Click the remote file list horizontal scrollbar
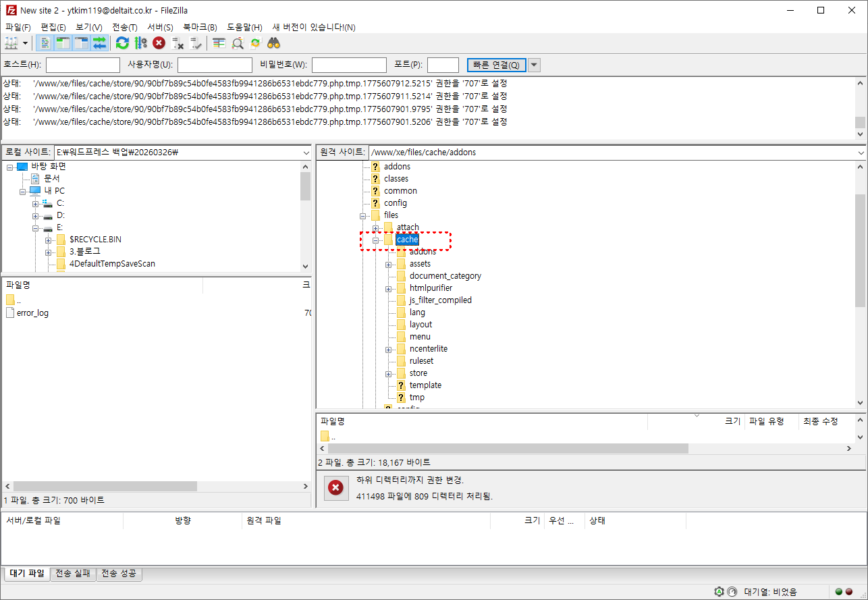 coord(508,448)
